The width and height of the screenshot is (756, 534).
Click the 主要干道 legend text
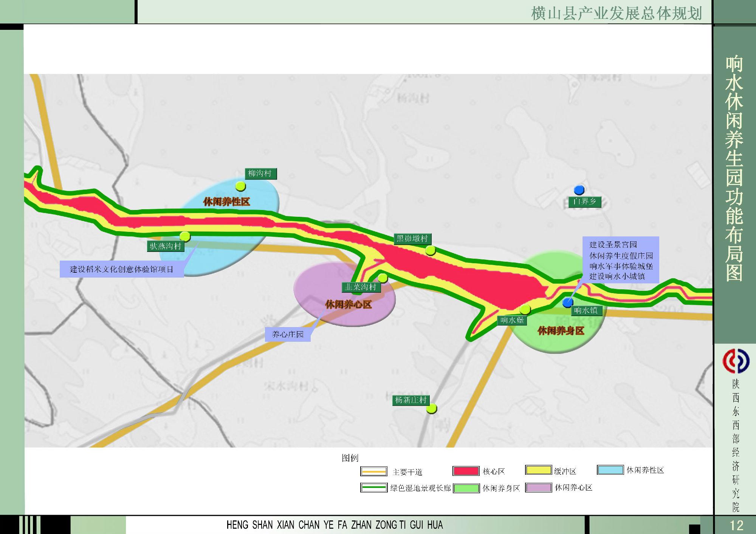pyautogui.click(x=407, y=472)
